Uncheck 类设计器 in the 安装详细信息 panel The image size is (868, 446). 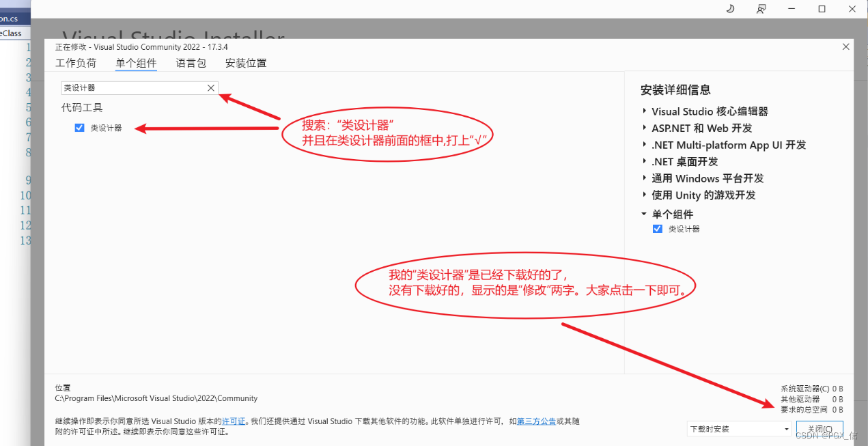tap(657, 229)
